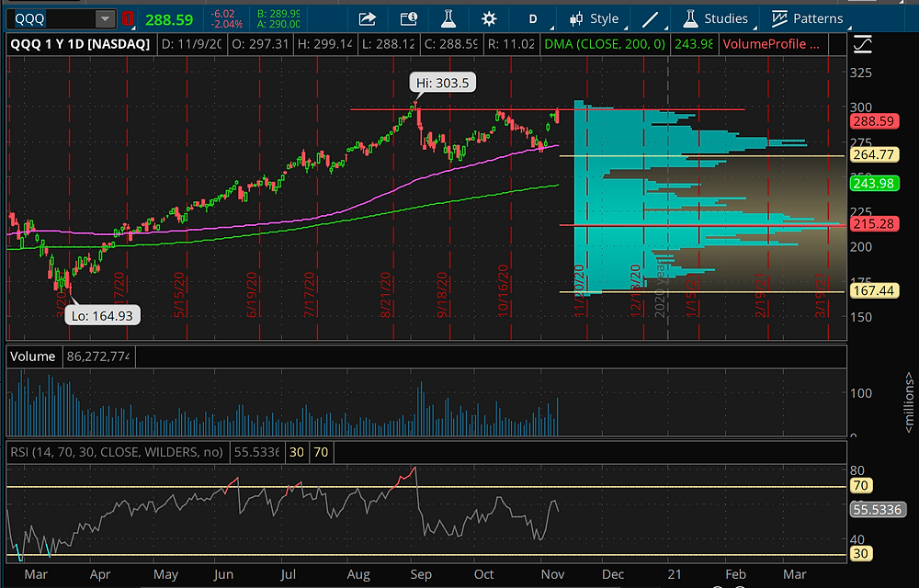Open the Style menu
This screenshot has width=919, height=588.
tap(595, 18)
